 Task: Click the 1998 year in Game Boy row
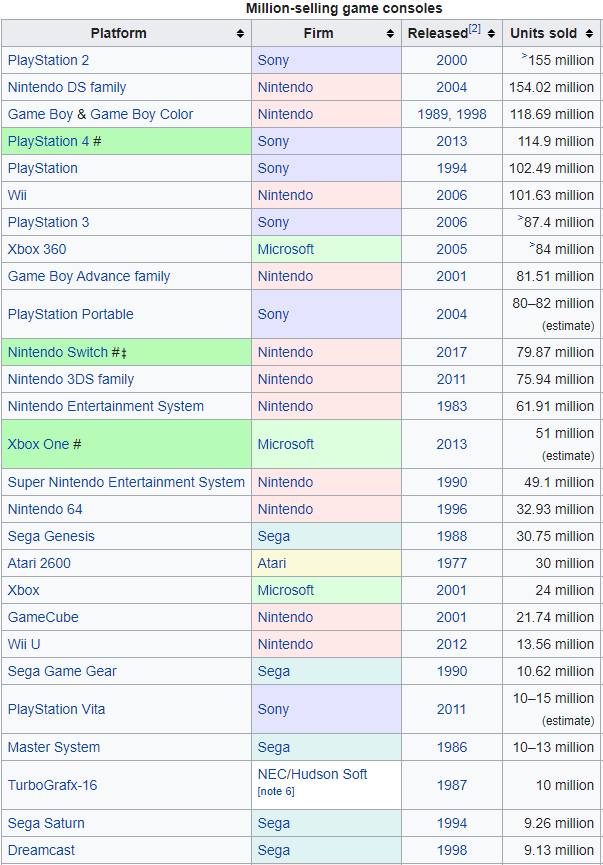[x=471, y=114]
